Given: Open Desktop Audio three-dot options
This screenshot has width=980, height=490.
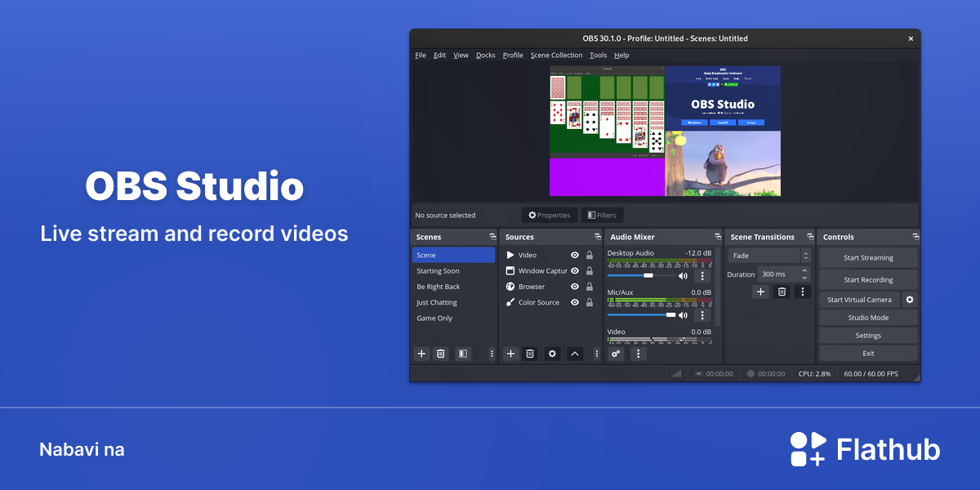Looking at the screenshot, I should coord(702,276).
